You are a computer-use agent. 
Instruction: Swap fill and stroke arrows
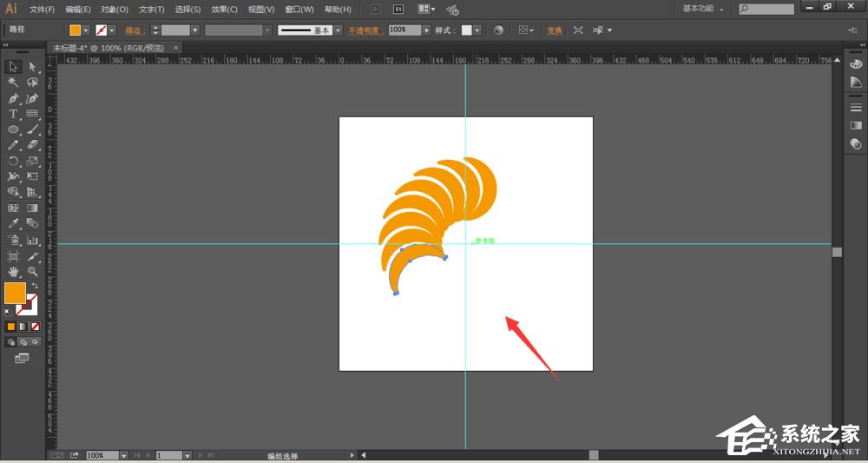35,286
